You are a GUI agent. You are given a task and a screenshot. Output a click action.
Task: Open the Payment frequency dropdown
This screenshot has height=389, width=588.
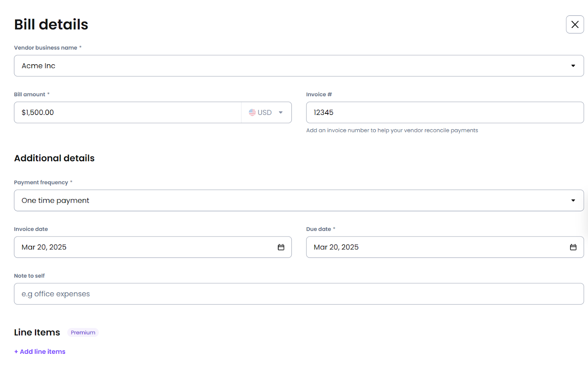click(x=299, y=201)
